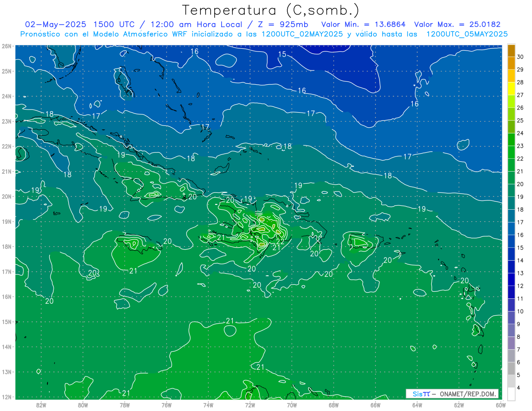Click the '22N' latitude axis label

(x=7, y=146)
